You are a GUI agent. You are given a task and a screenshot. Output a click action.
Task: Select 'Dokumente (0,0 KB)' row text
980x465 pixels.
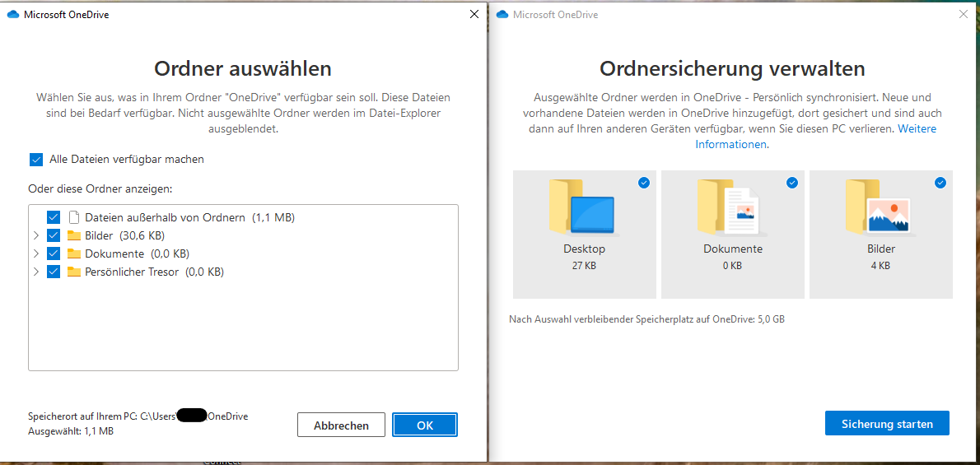(137, 253)
